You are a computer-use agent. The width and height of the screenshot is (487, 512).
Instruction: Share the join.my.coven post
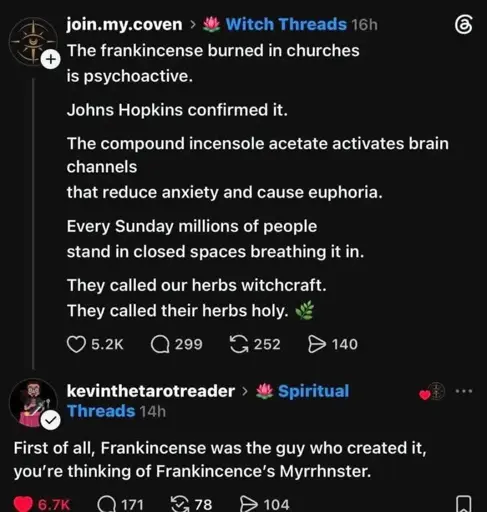click(317, 344)
